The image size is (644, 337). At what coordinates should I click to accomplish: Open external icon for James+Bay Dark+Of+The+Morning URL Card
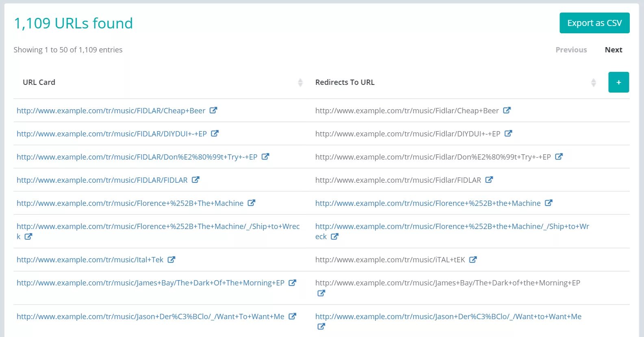[x=292, y=283]
